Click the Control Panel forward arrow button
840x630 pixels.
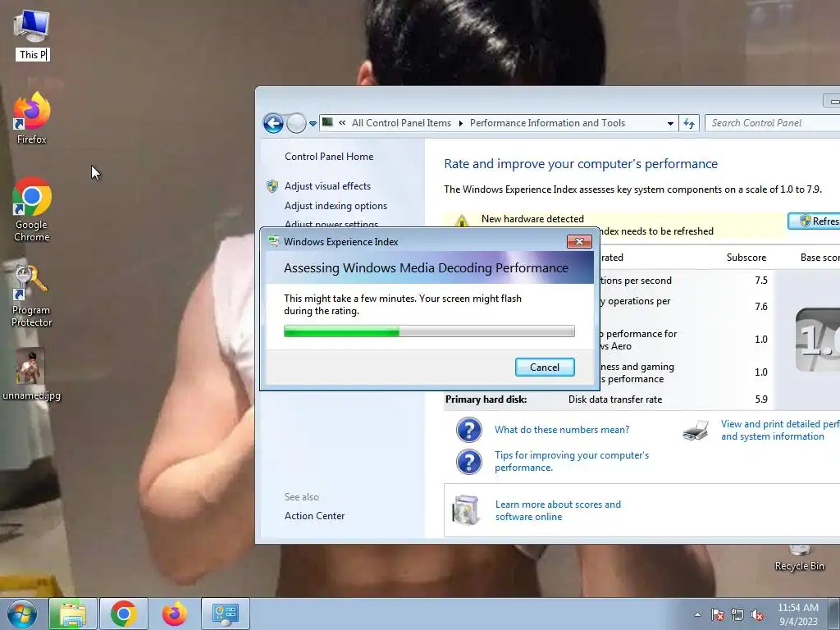(x=296, y=123)
